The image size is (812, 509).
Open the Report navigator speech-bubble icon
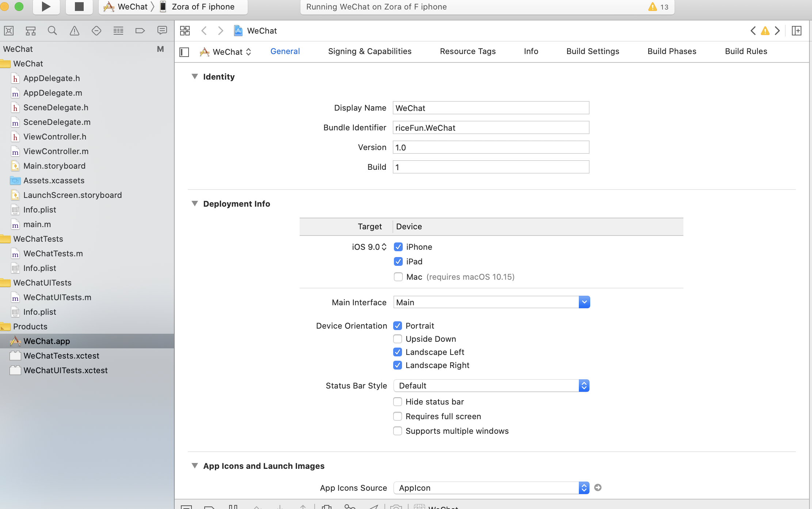pos(162,31)
